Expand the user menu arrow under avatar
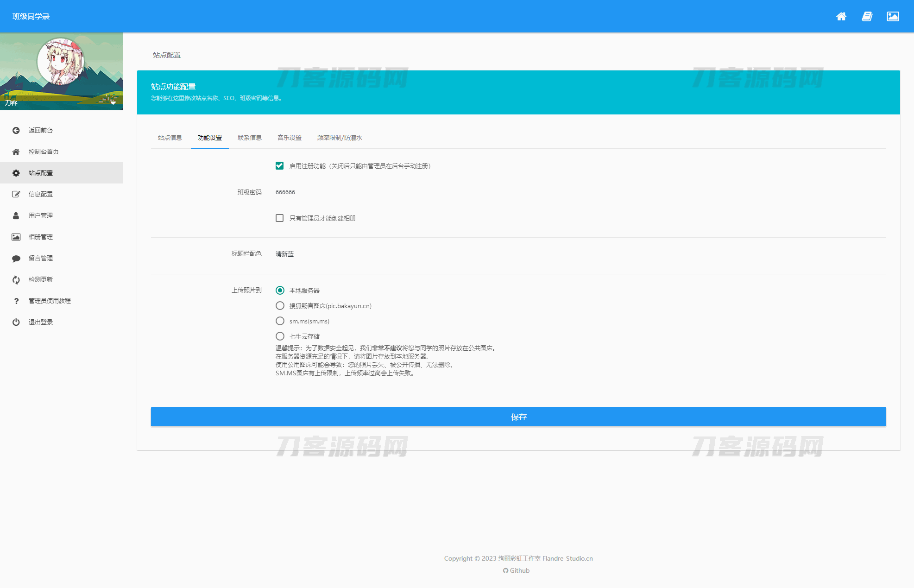This screenshot has height=588, width=914. click(x=113, y=103)
